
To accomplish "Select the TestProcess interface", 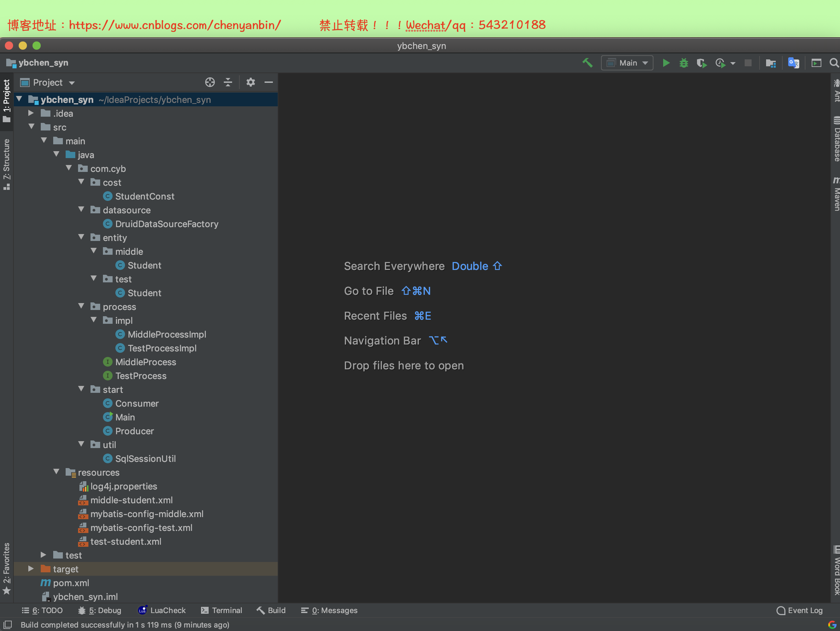I will pyautogui.click(x=135, y=376).
